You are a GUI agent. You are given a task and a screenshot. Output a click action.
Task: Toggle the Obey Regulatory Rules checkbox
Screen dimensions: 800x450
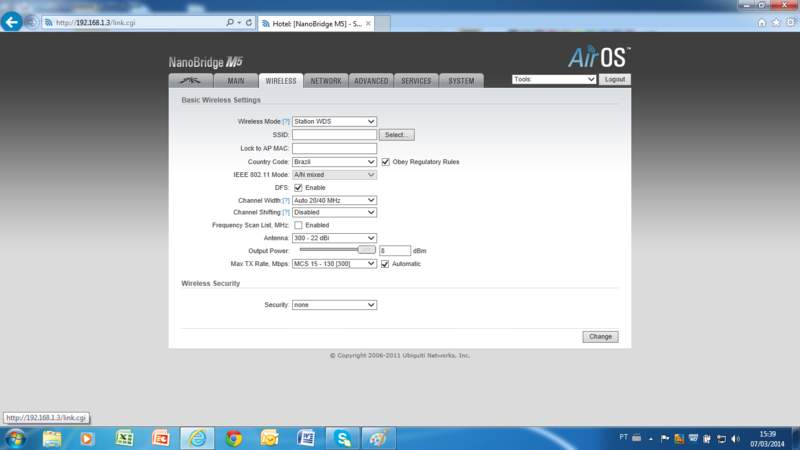385,162
